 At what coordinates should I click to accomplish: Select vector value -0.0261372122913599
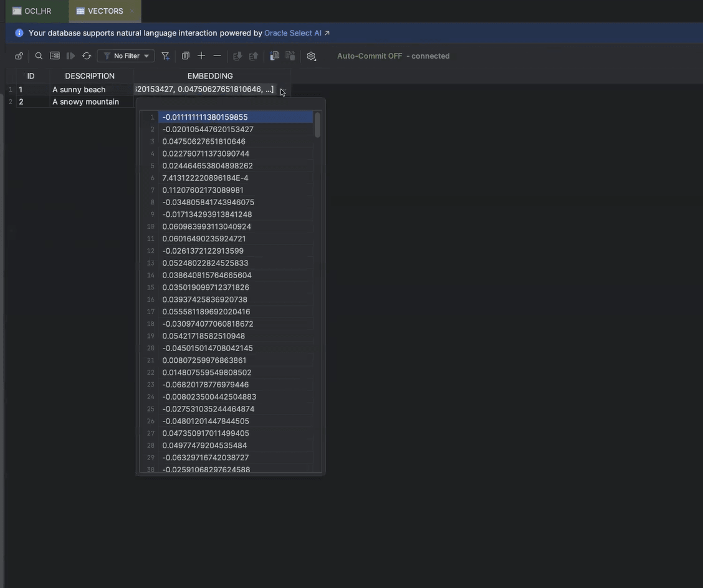tap(235, 251)
